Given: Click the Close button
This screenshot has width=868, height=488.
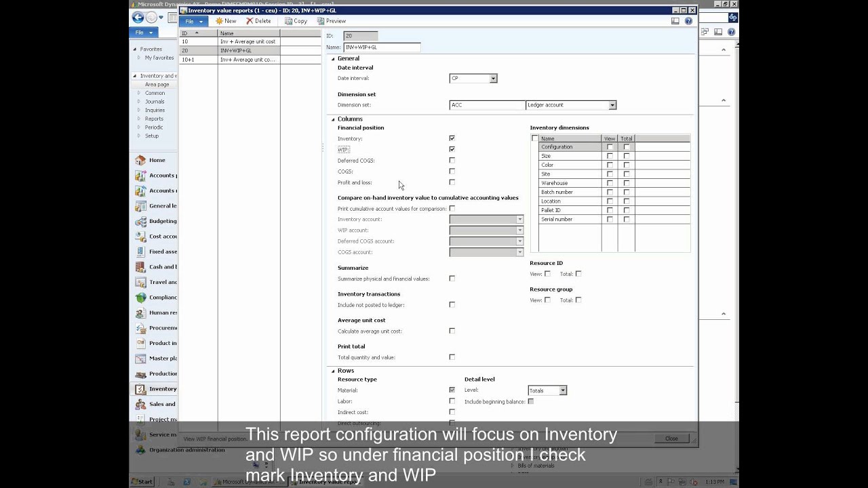Looking at the screenshot, I should point(671,439).
